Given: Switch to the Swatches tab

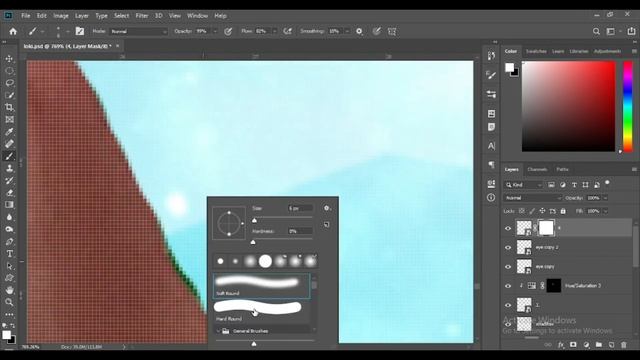Looking at the screenshot, I should click(x=536, y=51).
